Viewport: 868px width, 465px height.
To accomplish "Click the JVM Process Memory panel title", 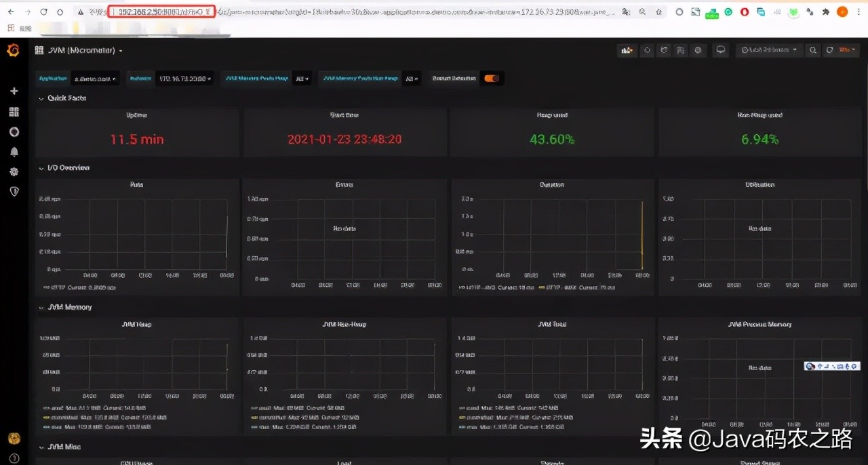I will tap(760, 324).
